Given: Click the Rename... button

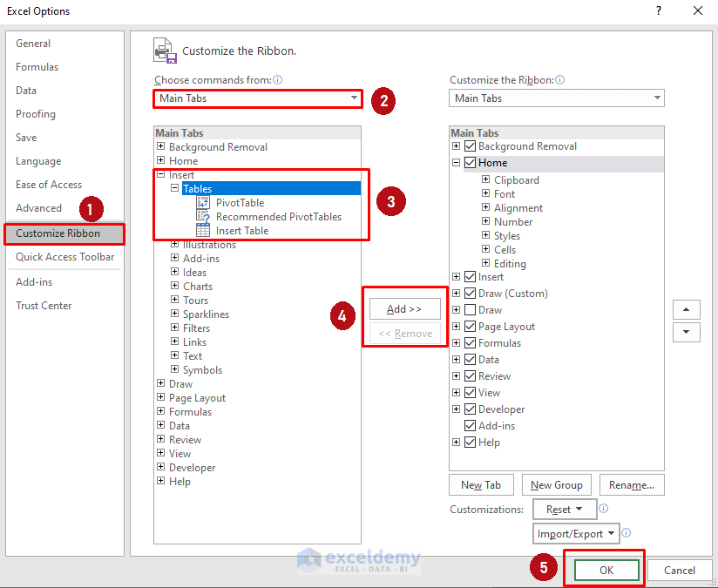Looking at the screenshot, I should click(632, 485).
